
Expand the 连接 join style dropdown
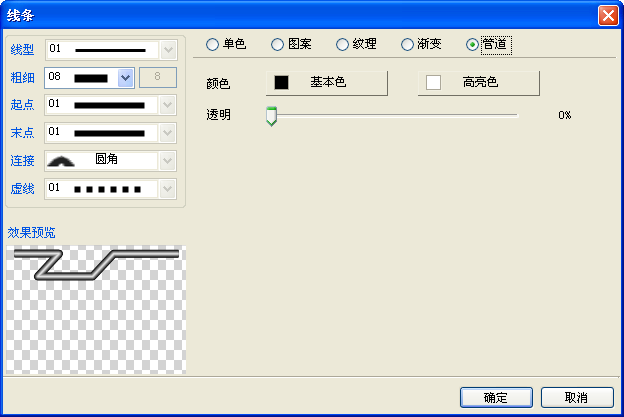(x=168, y=161)
